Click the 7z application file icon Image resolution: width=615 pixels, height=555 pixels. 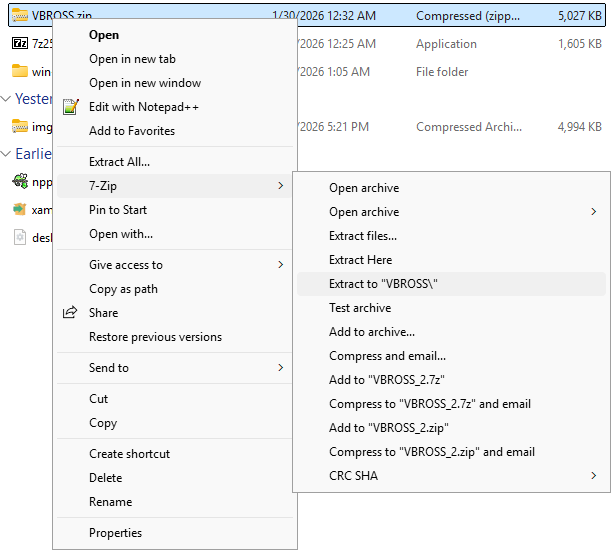[19, 44]
